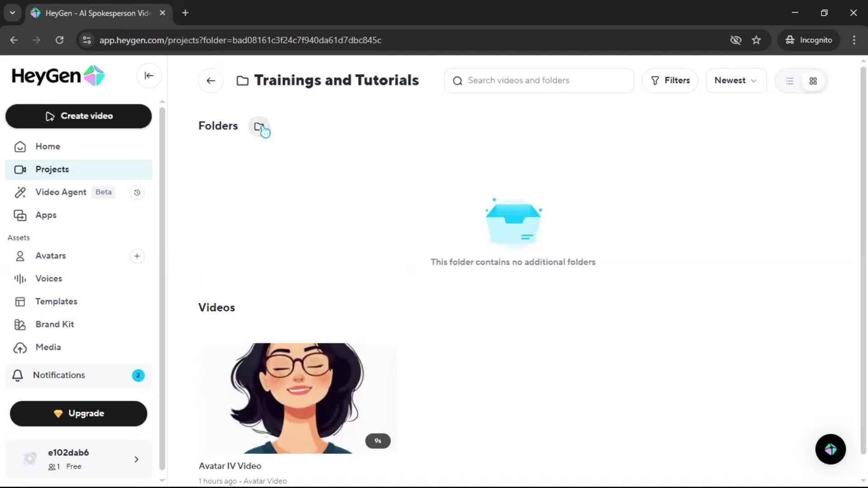
Task: Expand the e102dab6 account menu
Action: (x=136, y=460)
